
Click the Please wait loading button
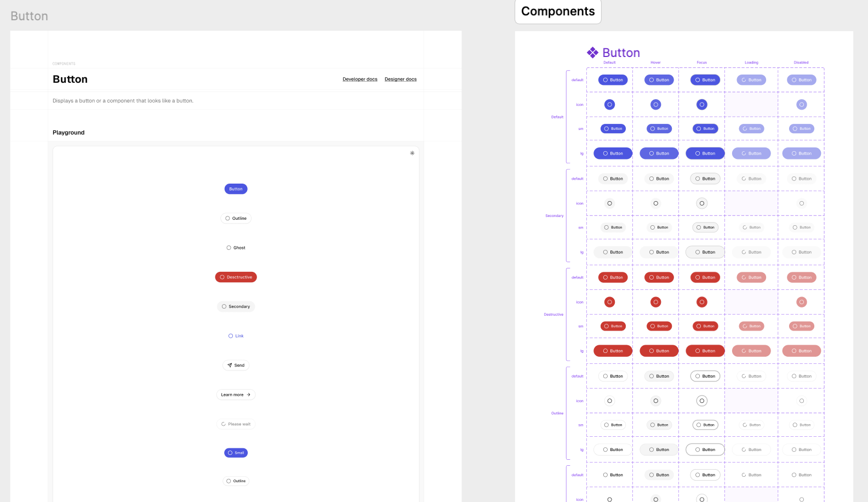pyautogui.click(x=236, y=424)
